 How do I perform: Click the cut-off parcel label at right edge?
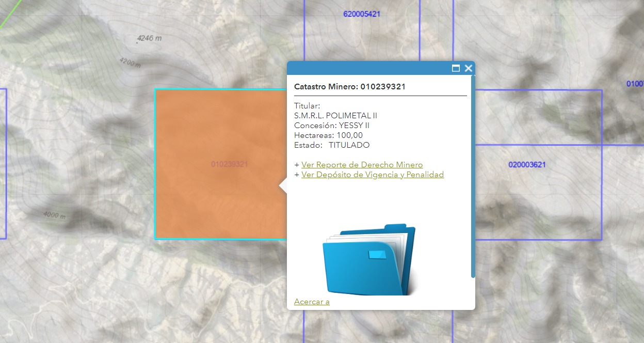click(x=635, y=84)
